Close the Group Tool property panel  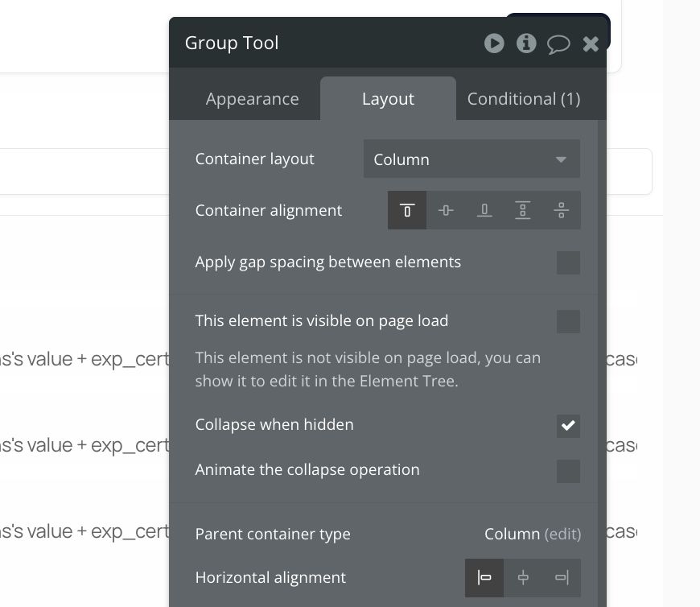tap(591, 43)
